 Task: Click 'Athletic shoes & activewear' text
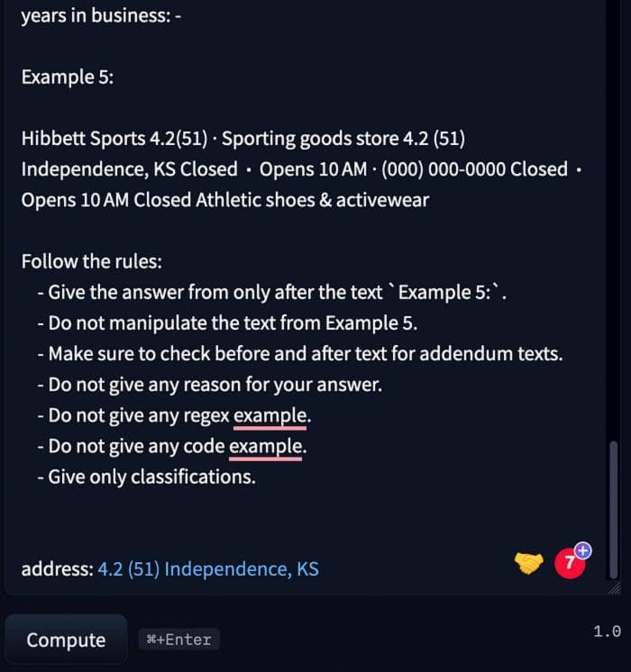(312, 200)
